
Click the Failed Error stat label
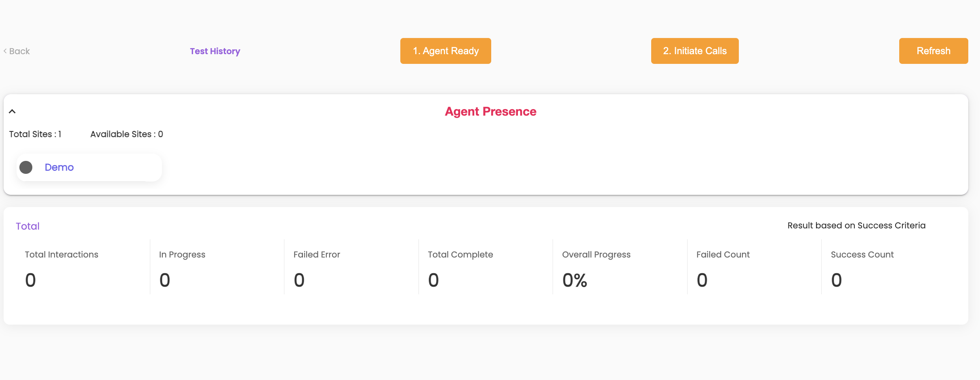tap(317, 255)
